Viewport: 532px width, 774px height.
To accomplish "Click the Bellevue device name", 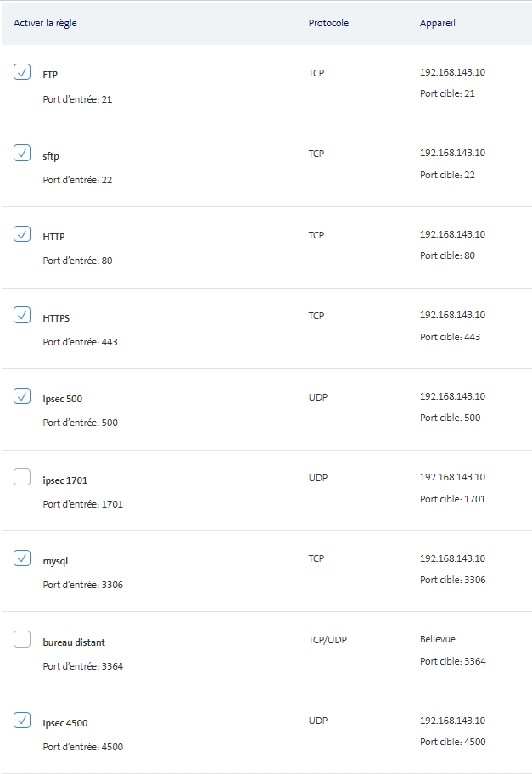I will click(x=439, y=639).
